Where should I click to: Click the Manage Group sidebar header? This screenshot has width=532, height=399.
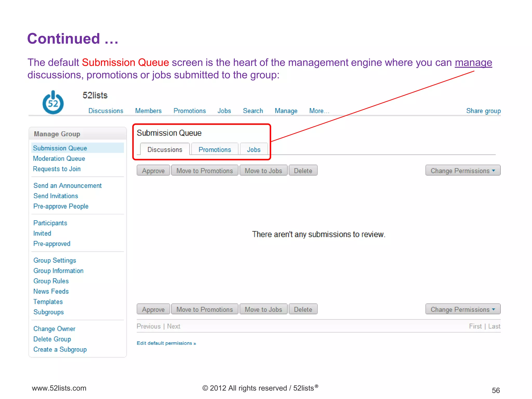(78, 134)
